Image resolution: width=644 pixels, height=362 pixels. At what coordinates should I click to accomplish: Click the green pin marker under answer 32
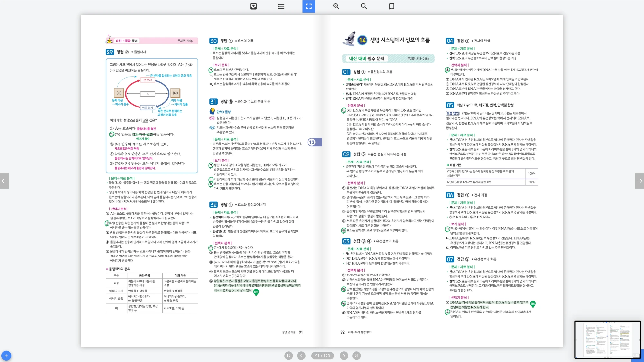pos(256,292)
